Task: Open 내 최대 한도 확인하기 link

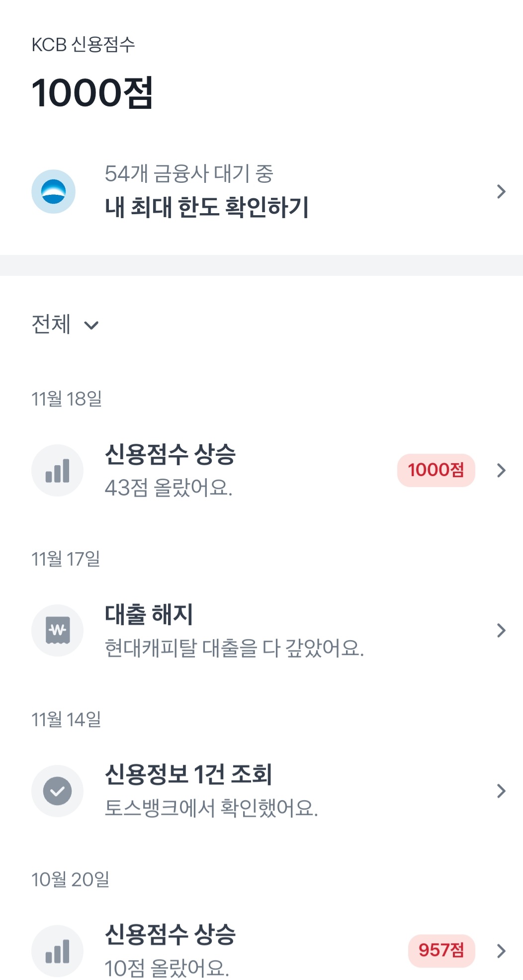Action: [207, 207]
